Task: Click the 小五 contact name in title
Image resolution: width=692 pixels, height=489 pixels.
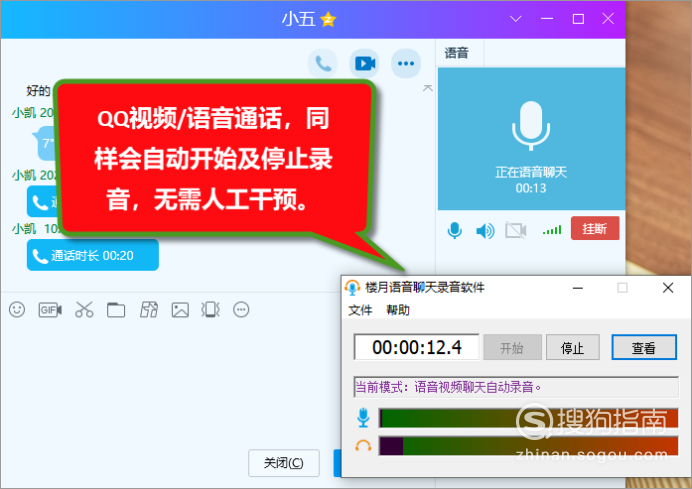Action: click(x=299, y=19)
